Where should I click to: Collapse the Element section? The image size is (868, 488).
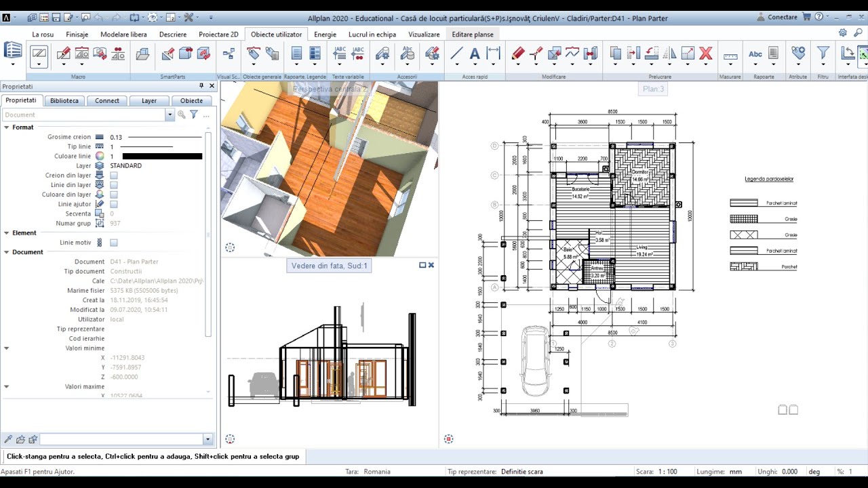point(7,233)
